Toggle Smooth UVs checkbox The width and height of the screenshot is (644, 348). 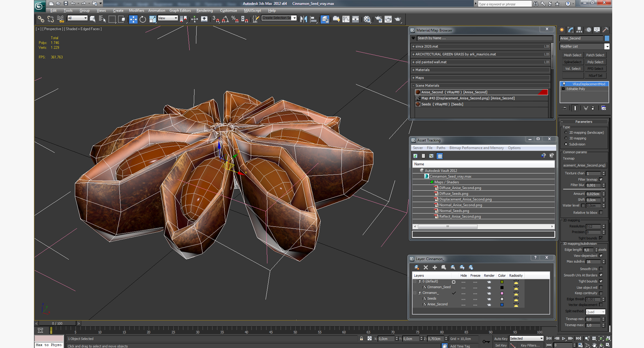coord(601,269)
